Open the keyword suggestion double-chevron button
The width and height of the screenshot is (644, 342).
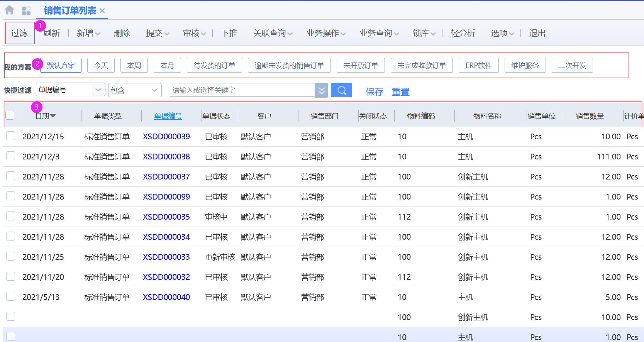click(x=321, y=90)
